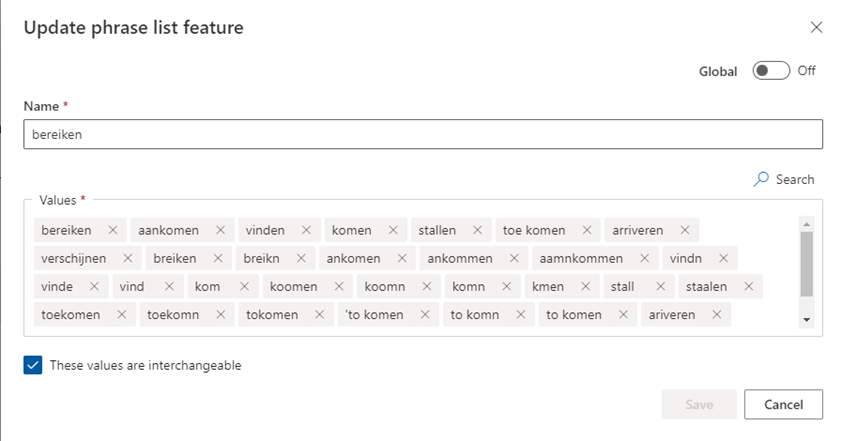Delete the 'stallen' phrase tag

point(478,230)
